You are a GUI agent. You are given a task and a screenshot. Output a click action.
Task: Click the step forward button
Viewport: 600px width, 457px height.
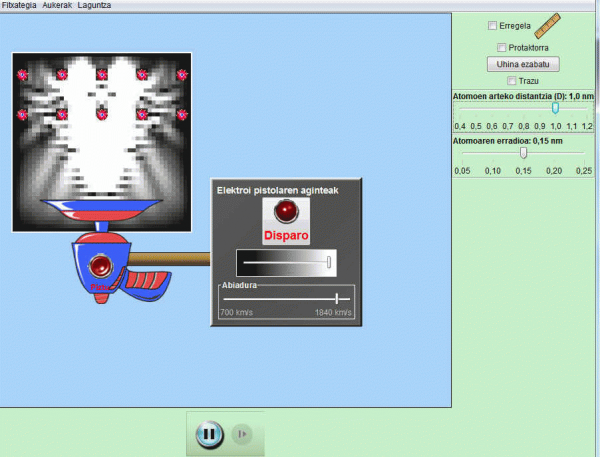point(241,434)
